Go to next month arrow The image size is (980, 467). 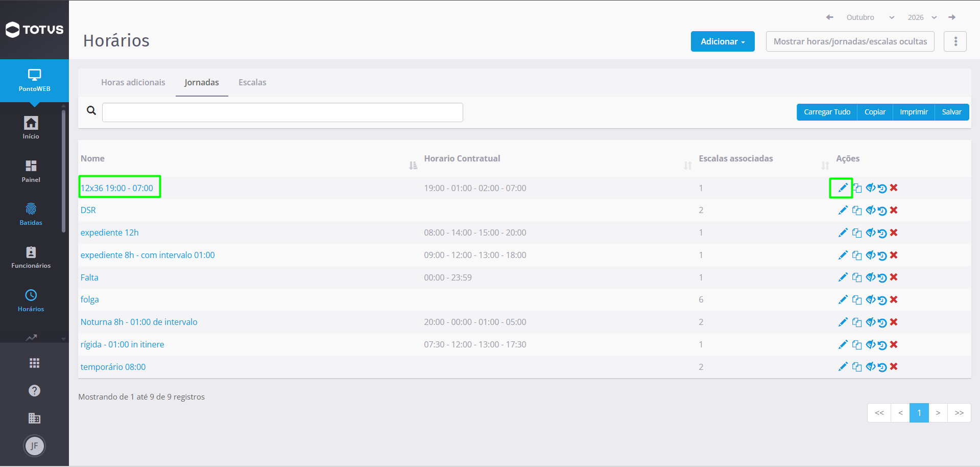952,17
